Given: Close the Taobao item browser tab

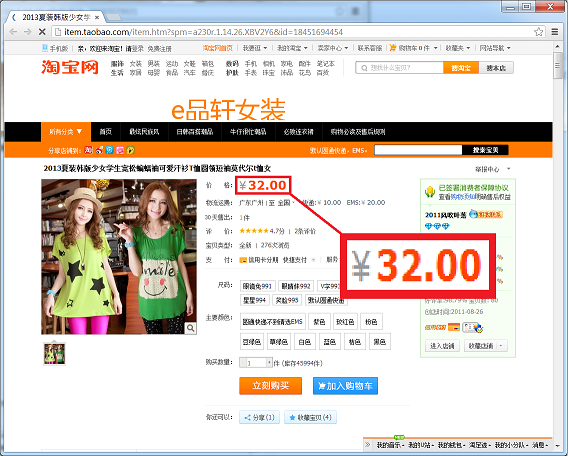Looking at the screenshot, I should click(97, 17).
